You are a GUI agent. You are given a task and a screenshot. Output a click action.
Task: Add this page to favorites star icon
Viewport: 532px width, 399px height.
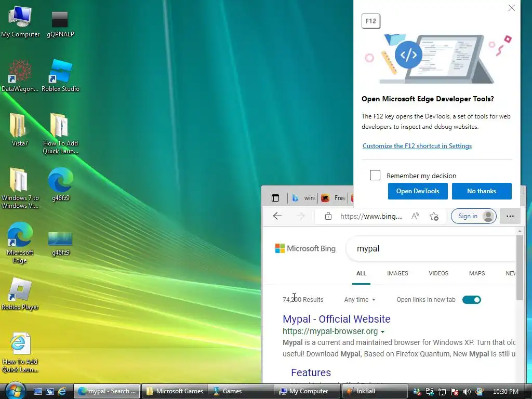(434, 217)
